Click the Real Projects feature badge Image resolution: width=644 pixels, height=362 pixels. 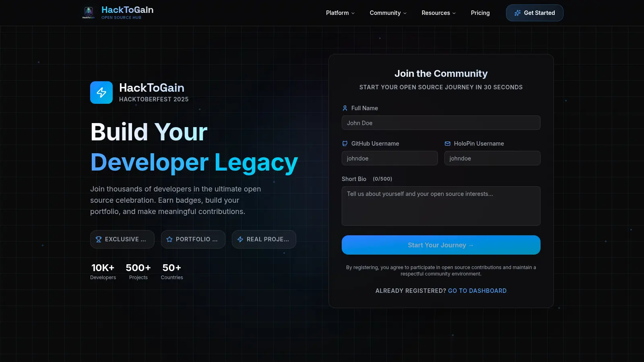(264, 239)
